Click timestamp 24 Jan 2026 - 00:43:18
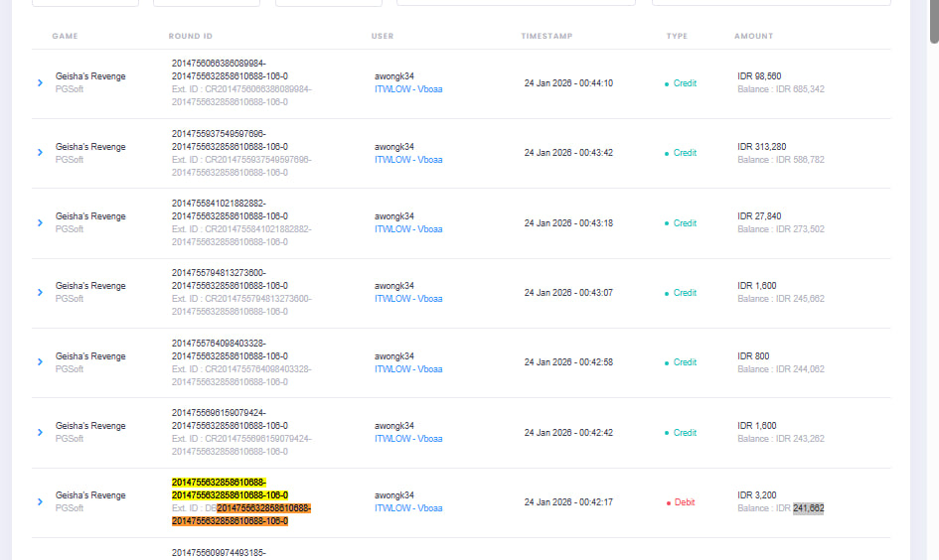939x560 pixels. (568, 223)
